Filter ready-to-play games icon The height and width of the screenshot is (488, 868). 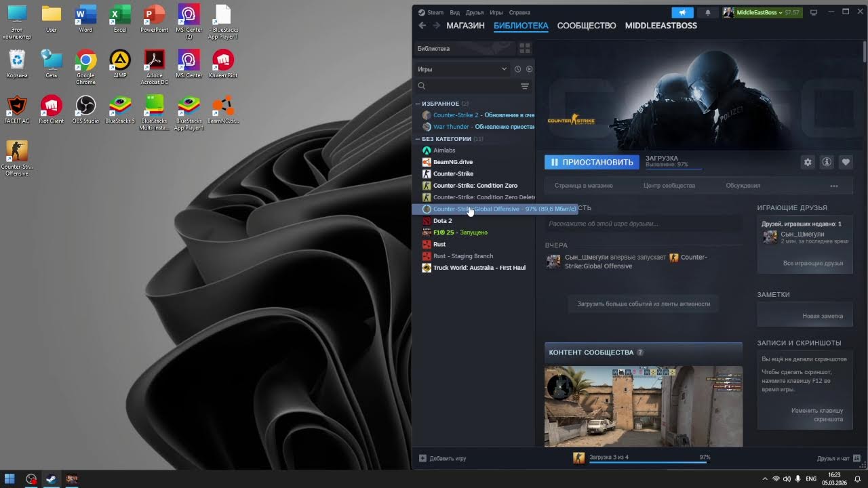(x=530, y=69)
